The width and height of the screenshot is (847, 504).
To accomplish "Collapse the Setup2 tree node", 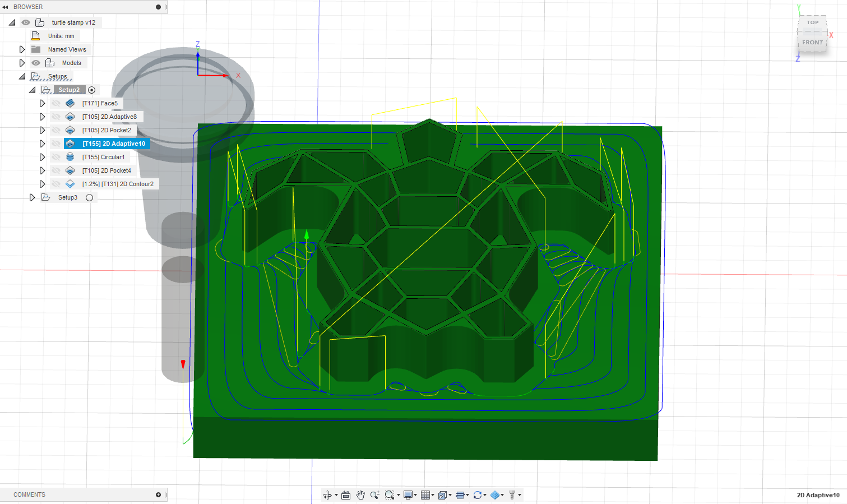I will click(33, 89).
